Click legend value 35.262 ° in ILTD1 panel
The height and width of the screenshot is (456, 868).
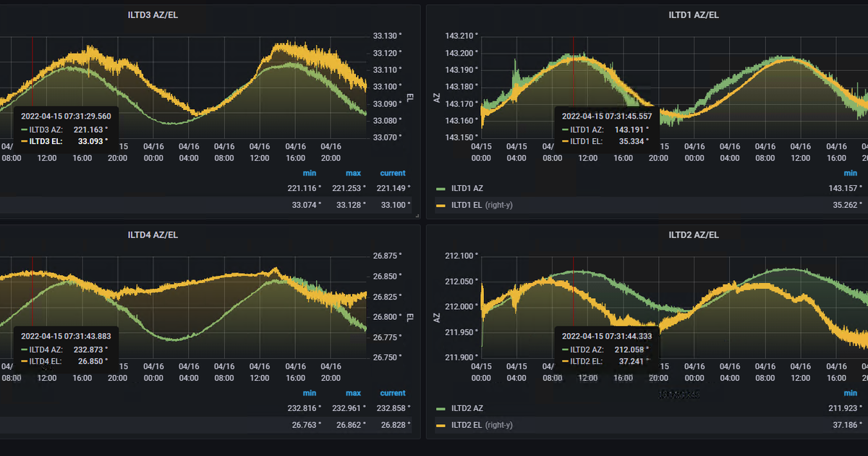[x=848, y=205]
